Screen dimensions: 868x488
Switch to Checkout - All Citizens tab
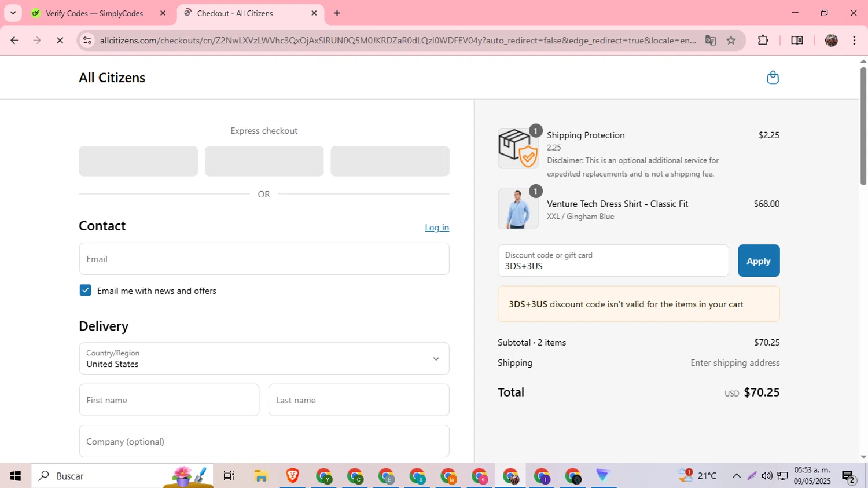[235, 13]
